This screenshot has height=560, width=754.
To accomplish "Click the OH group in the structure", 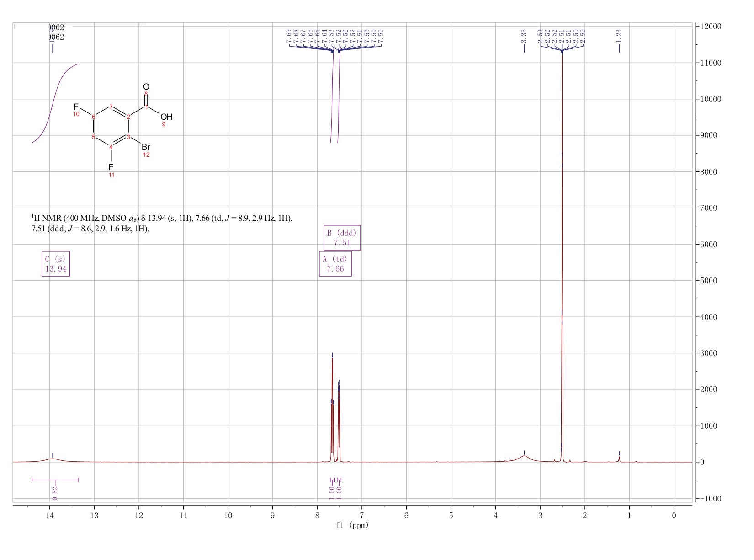I will coord(166,117).
